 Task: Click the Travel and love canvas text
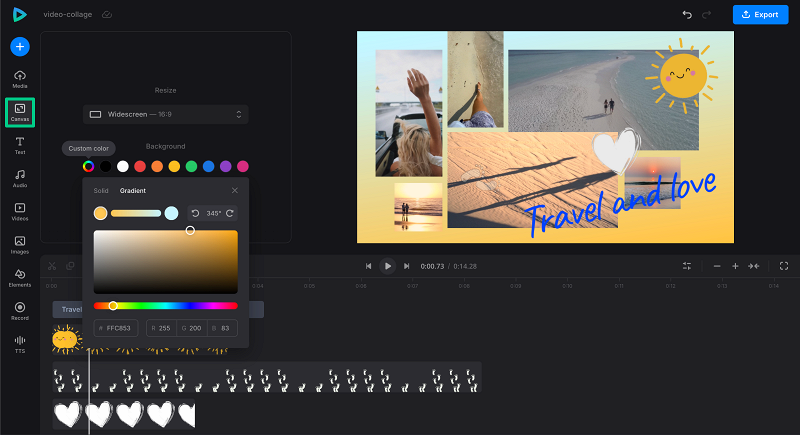(x=620, y=204)
